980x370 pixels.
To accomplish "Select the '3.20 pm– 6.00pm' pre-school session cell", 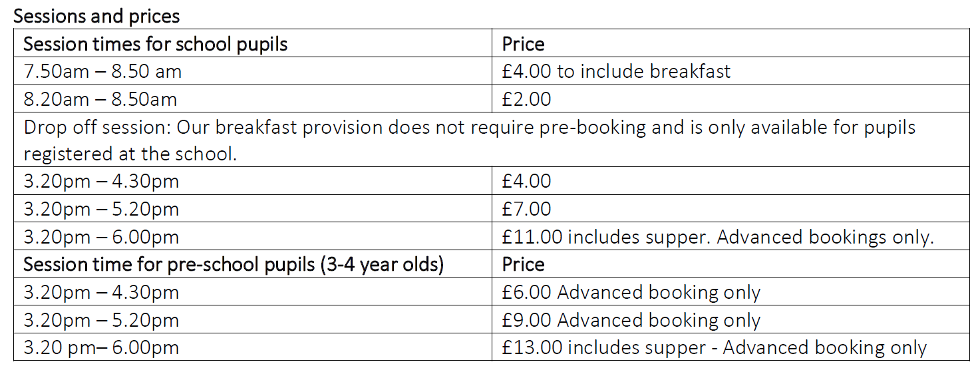I will pos(252,347).
